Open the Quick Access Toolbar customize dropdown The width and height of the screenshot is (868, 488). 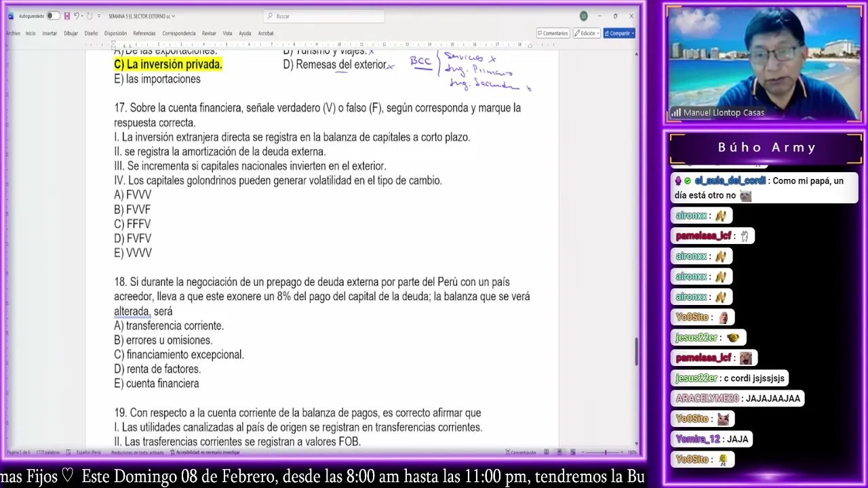click(x=99, y=16)
